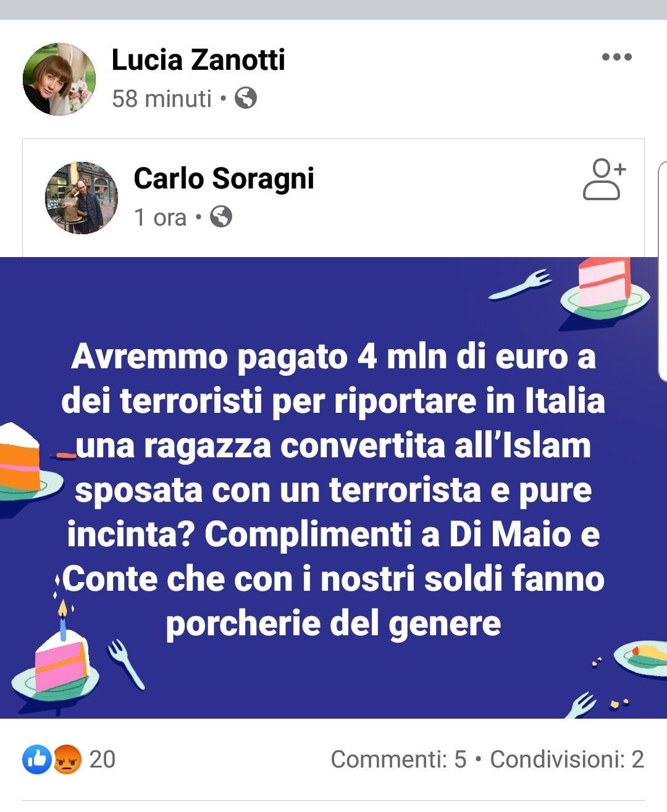667x812 pixels.
Task: Open the blue background post text
Action: tap(333, 489)
